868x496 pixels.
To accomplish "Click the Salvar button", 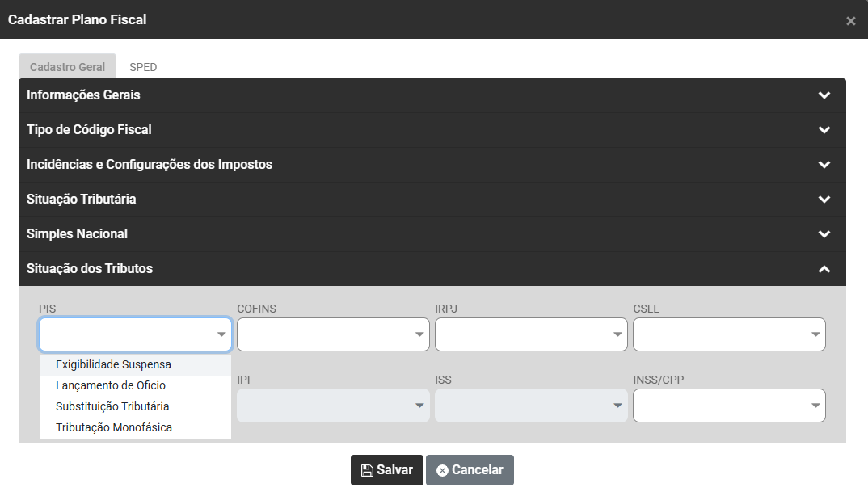I will (x=386, y=470).
